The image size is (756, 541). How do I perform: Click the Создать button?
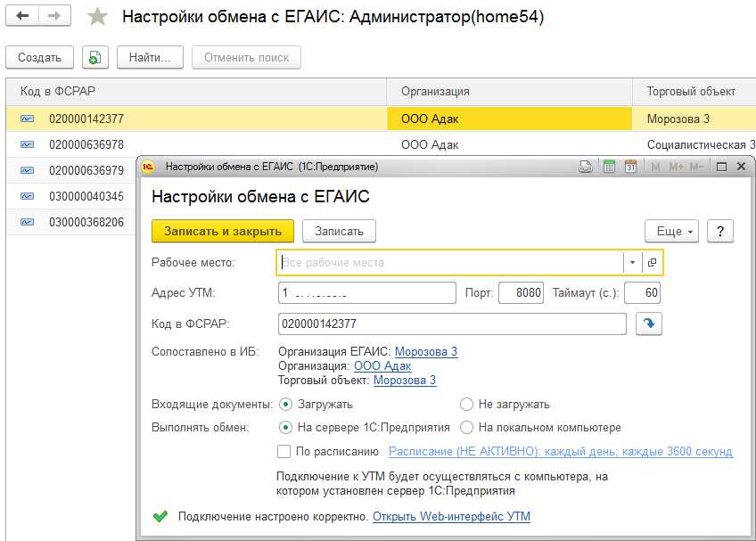39,57
